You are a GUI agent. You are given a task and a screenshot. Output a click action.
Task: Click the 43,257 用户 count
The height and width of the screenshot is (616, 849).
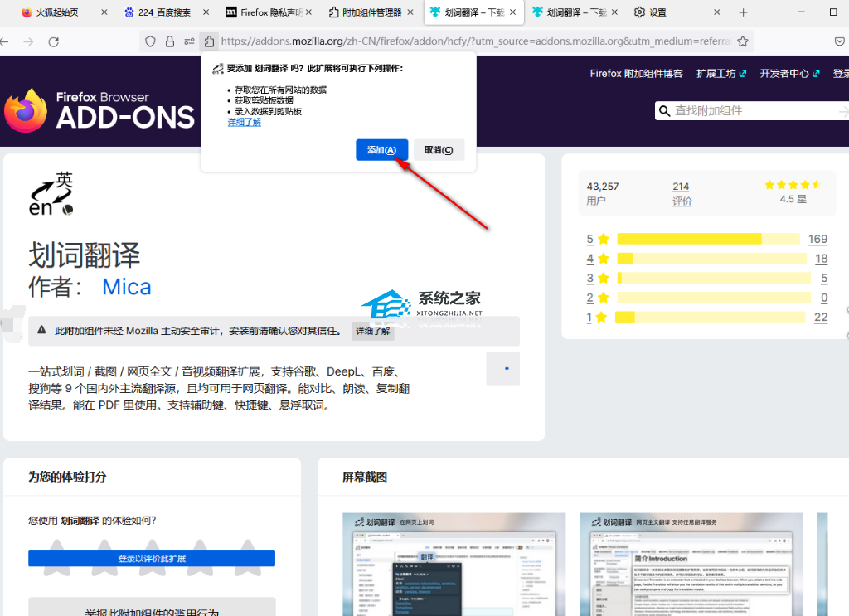(x=603, y=193)
